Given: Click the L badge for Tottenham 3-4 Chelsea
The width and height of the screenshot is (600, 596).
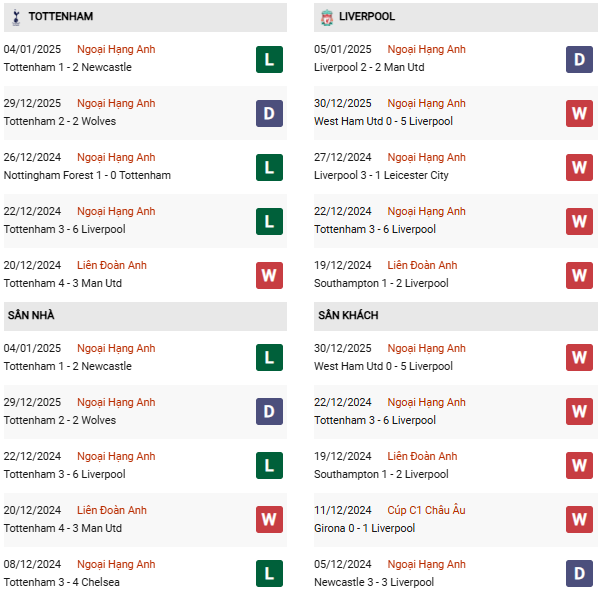Looking at the screenshot, I should pos(269,573).
